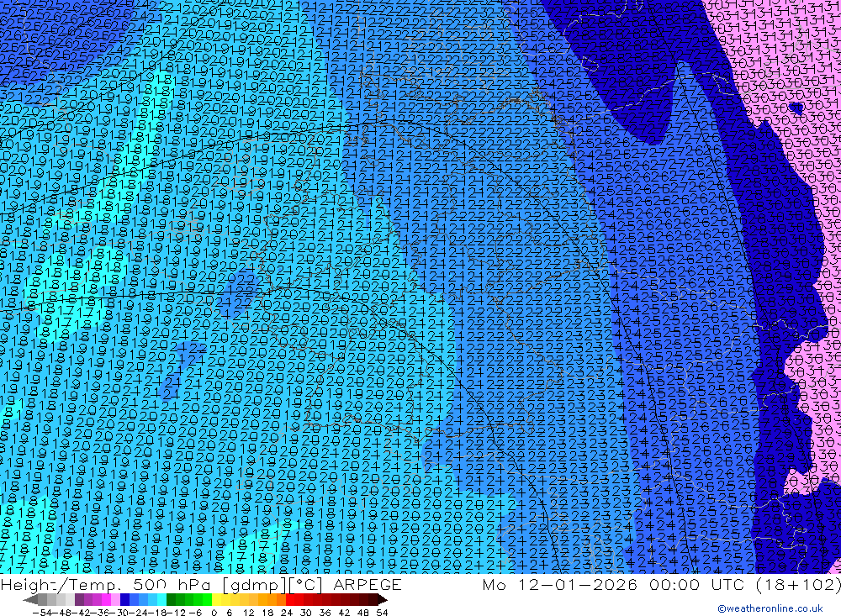Select the Height/Temp. 500 hPa title text

coord(106,584)
